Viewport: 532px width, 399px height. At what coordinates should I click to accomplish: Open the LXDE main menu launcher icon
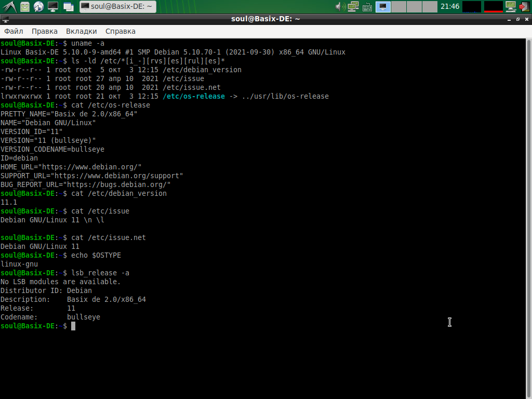click(9, 6)
